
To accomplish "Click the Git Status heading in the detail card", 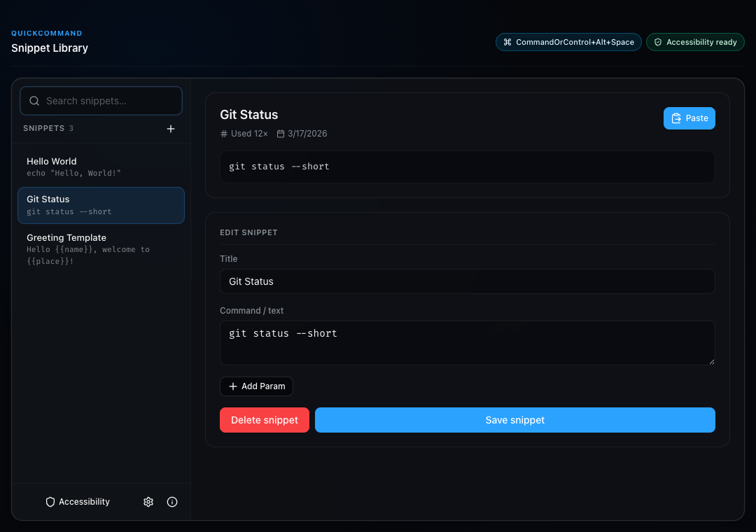I will tap(248, 115).
